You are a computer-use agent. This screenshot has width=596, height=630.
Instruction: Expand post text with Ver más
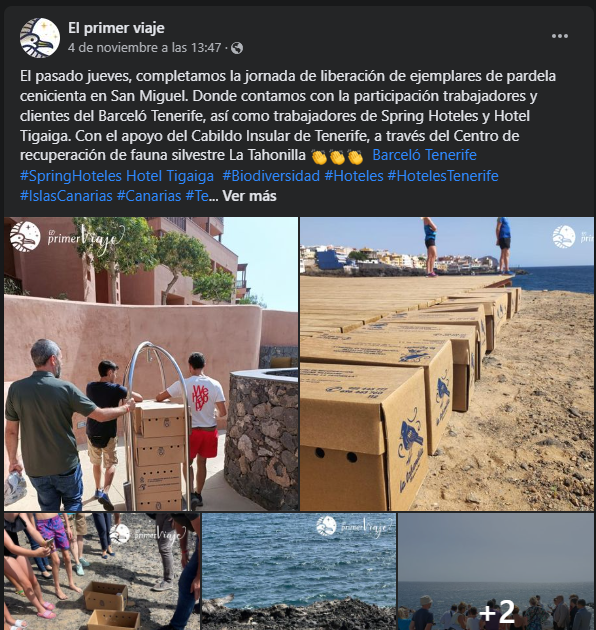pyautogui.click(x=249, y=196)
